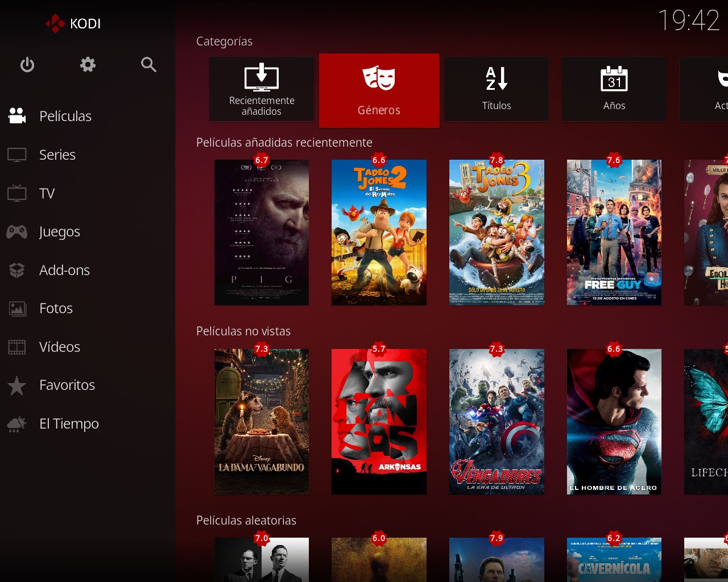Click the search magnifier icon
The image size is (728, 582).
coord(148,65)
